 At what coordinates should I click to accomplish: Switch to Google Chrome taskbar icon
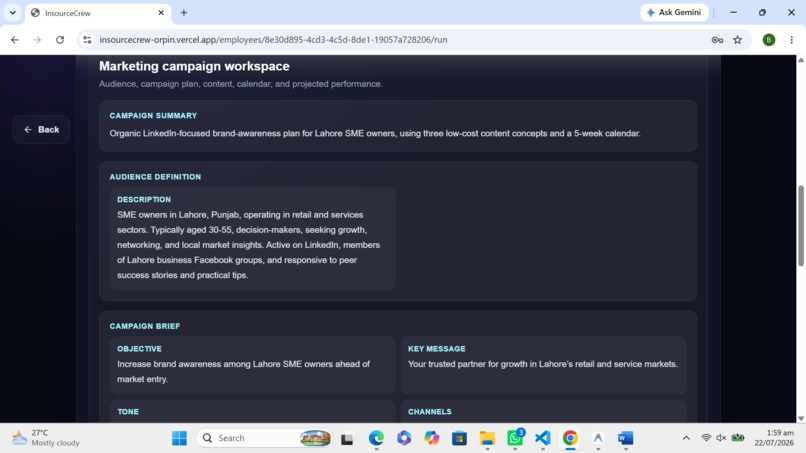pos(570,438)
